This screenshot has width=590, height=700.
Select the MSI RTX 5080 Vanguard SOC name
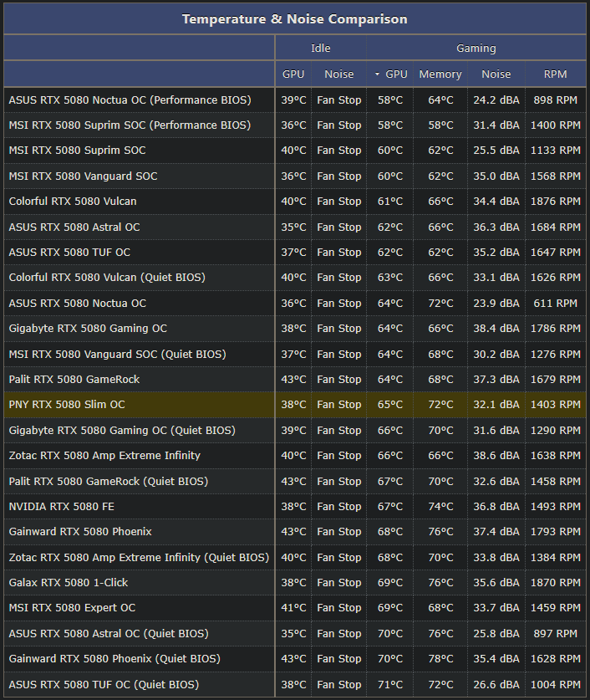(x=83, y=176)
